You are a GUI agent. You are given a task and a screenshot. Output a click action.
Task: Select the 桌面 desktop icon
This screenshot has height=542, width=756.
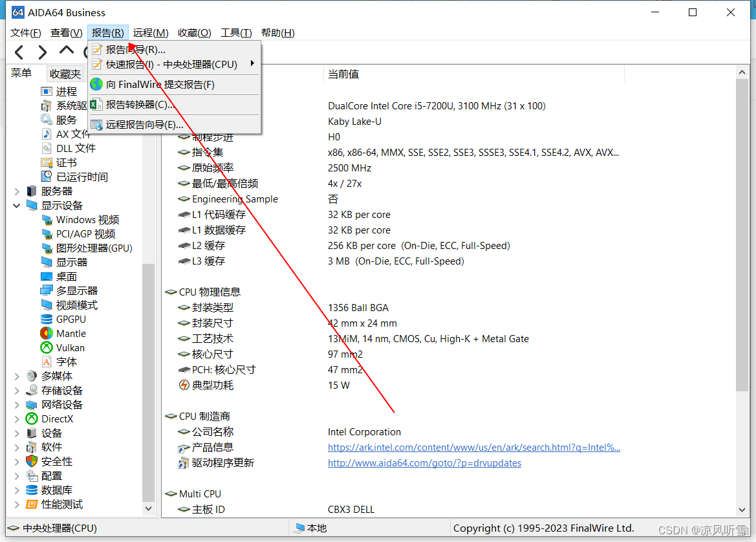click(47, 277)
